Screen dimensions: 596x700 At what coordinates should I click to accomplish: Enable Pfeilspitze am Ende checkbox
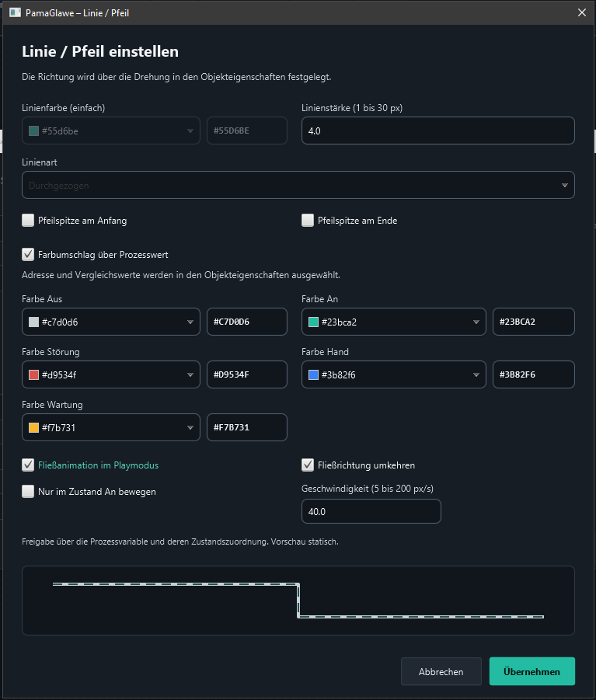(308, 220)
